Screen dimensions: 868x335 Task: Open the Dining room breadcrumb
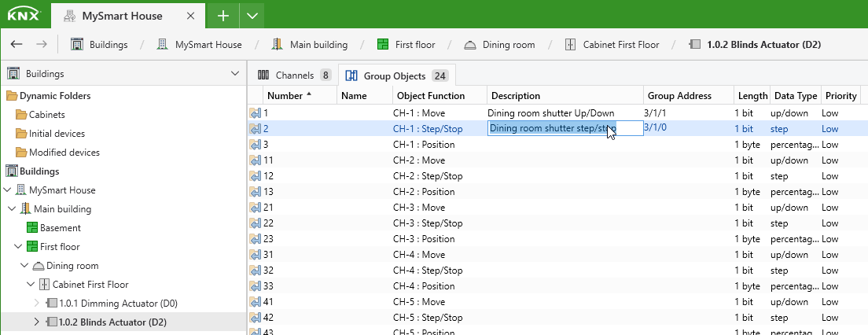499,44
